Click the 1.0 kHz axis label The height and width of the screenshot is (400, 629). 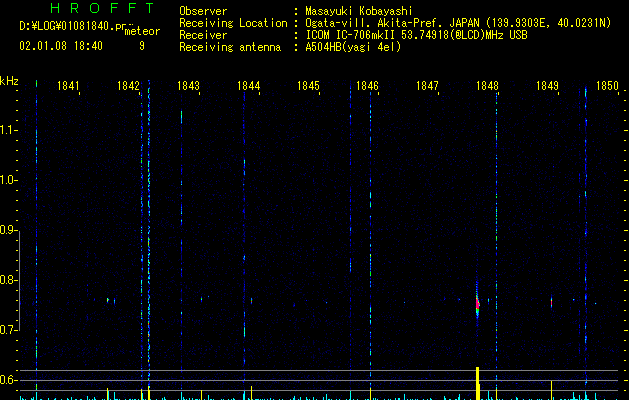9,180
